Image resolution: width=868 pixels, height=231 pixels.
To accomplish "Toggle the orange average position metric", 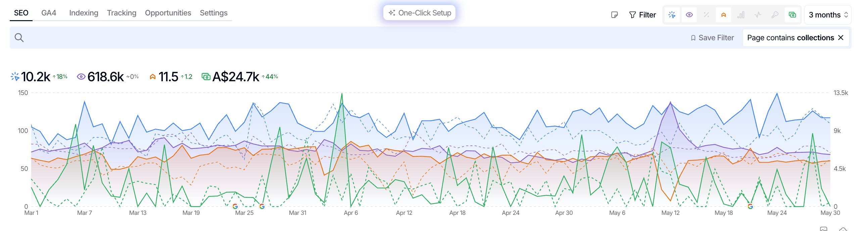I will (x=723, y=15).
